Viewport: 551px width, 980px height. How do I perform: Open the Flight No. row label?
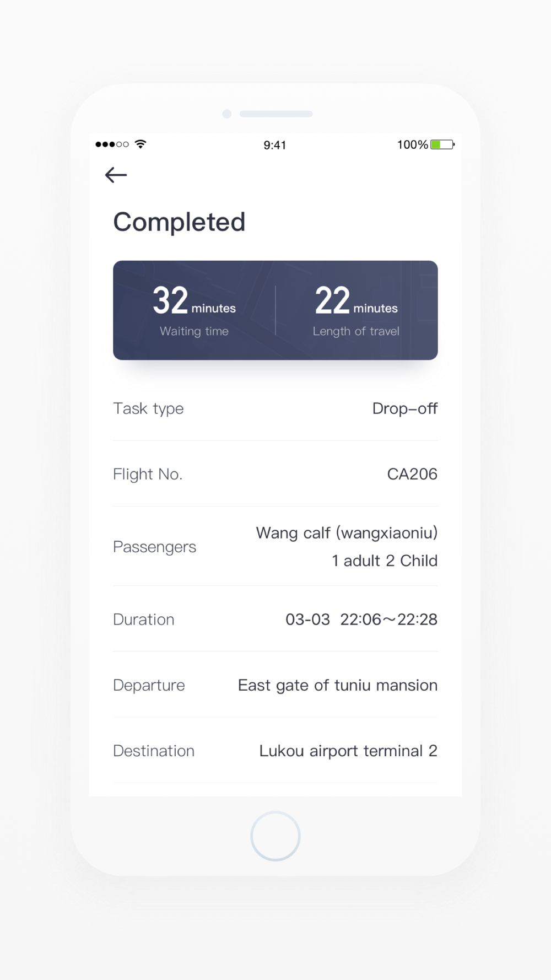148,474
